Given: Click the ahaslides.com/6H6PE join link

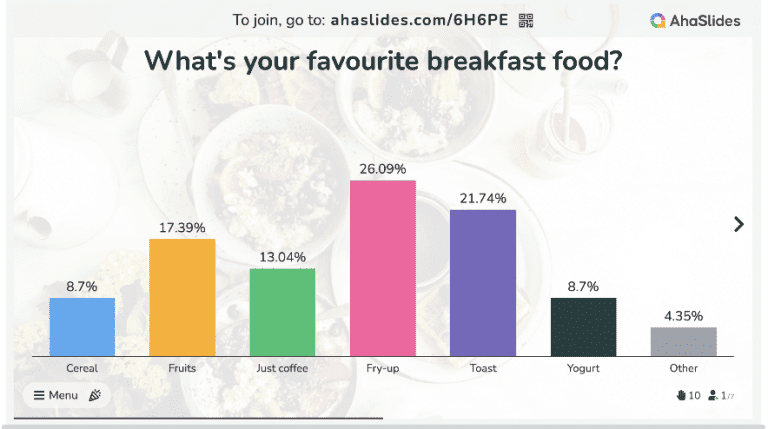Looking at the screenshot, I should (x=421, y=20).
